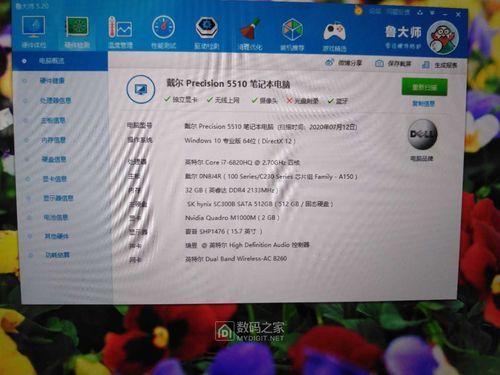Select 处理器信息 in the sidebar
The width and height of the screenshot is (500, 375).
tap(56, 100)
